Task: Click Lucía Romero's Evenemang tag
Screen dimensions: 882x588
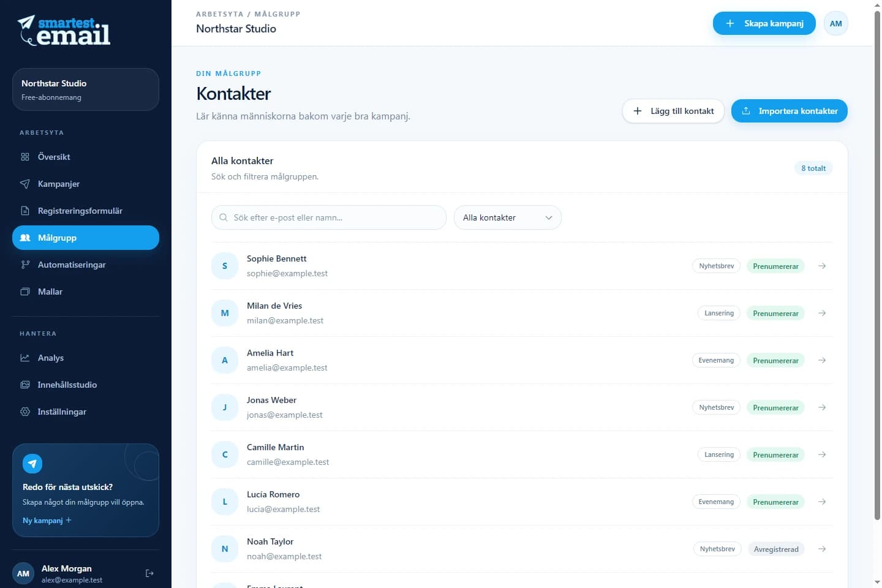Action: [x=716, y=502]
